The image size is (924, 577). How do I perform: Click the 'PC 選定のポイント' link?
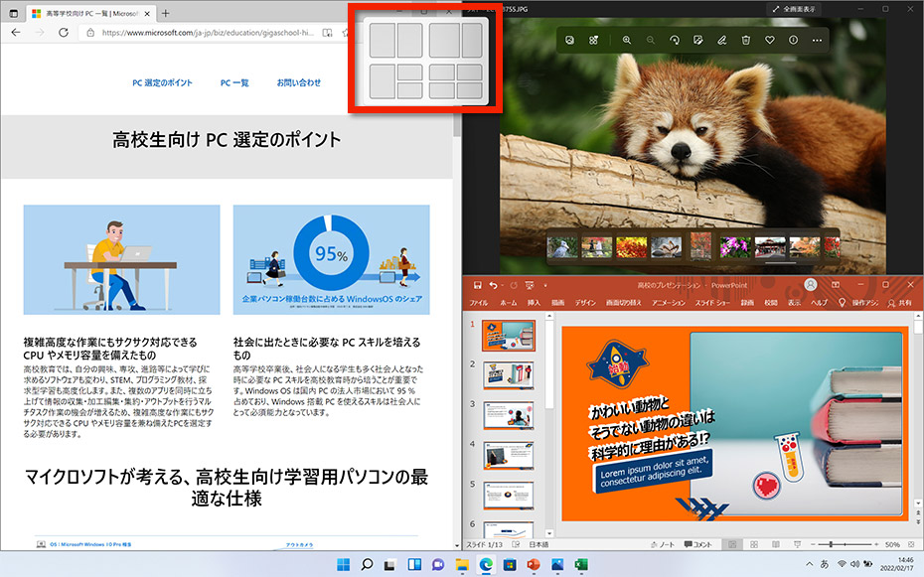(x=162, y=83)
